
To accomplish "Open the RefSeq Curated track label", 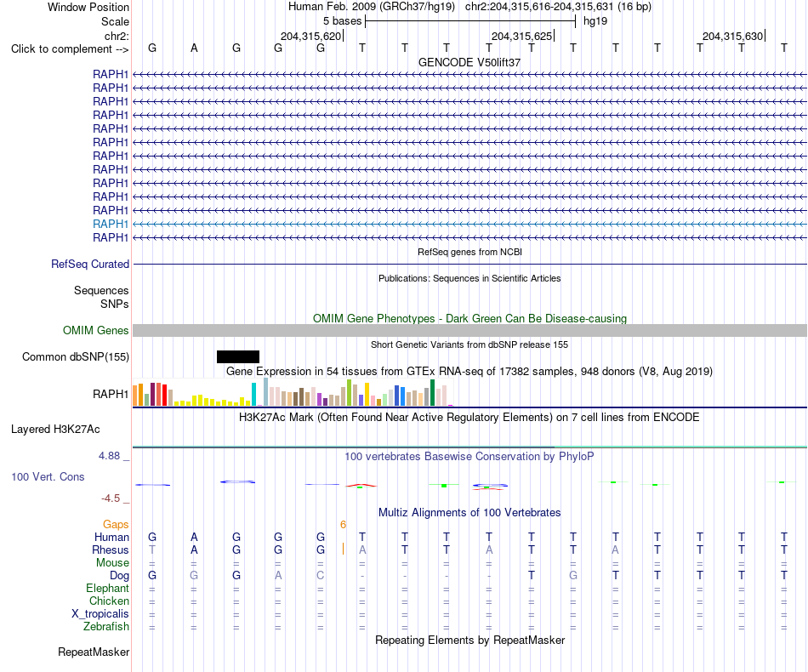I will coord(89,264).
